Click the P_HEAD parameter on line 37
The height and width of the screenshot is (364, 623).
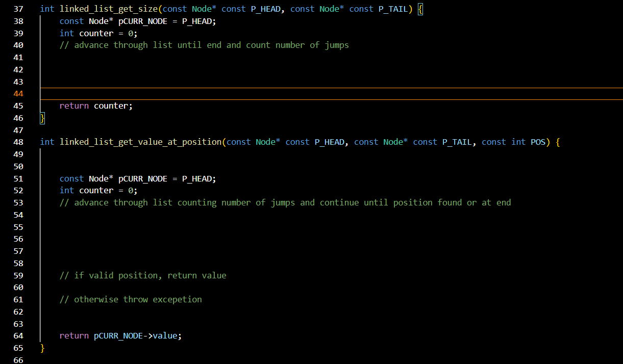(x=265, y=9)
